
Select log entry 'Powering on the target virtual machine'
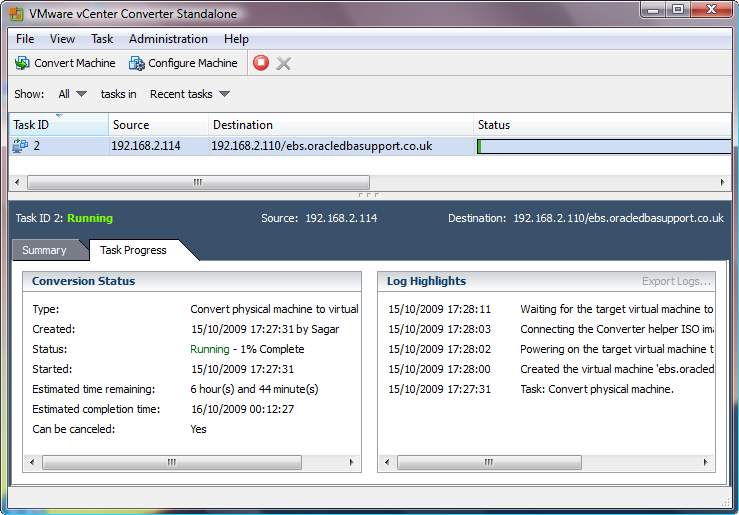[550, 349]
